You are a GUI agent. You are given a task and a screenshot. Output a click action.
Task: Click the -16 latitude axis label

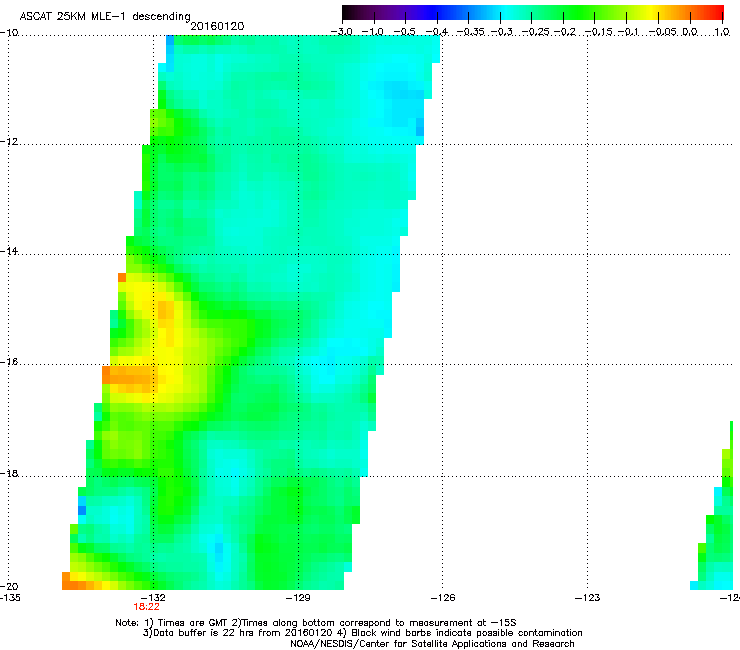[9, 362]
